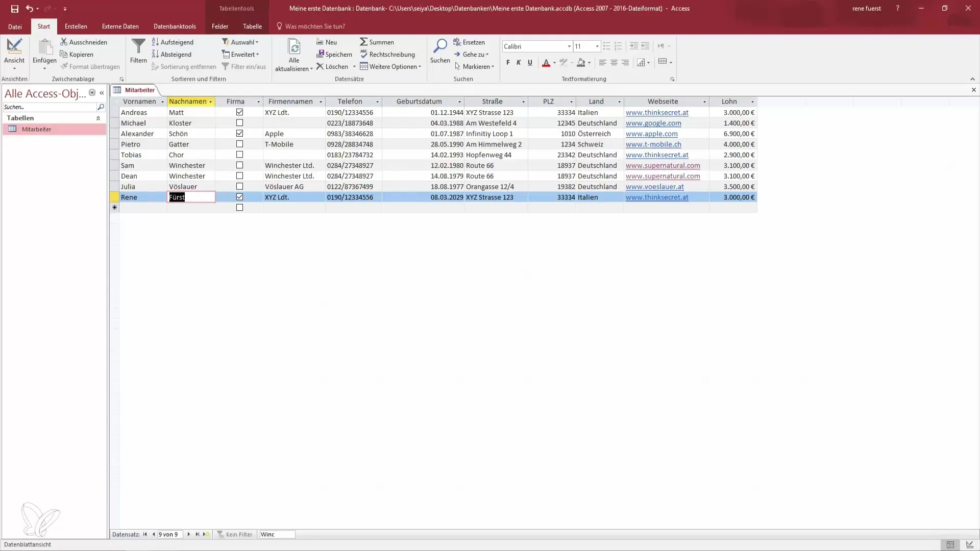Screen dimensions: 980x551
Task: Uncheck Firma checkbox for Rene row
Action: (239, 197)
